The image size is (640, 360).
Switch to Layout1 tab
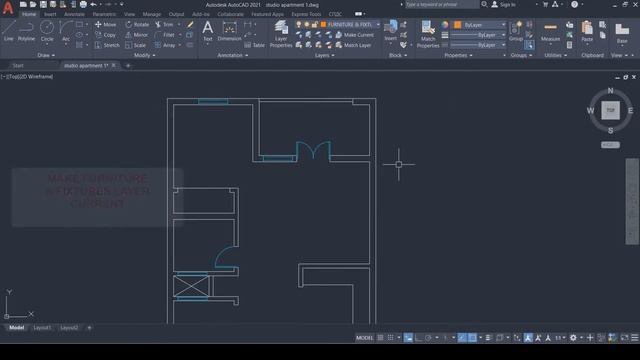(42, 327)
